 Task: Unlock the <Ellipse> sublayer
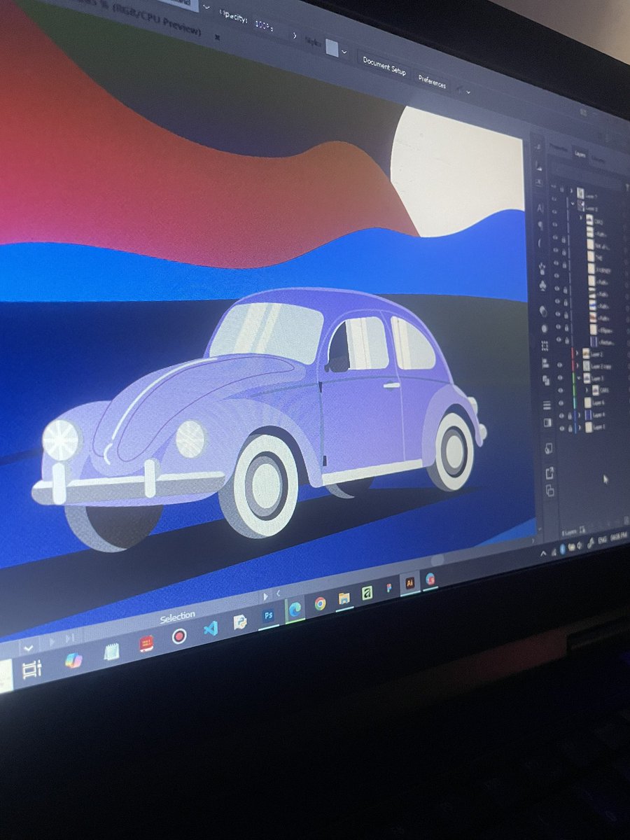pos(566,328)
